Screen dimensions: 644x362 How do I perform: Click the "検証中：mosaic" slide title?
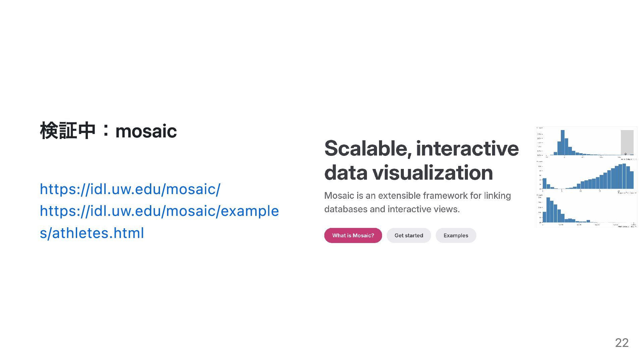click(x=108, y=131)
